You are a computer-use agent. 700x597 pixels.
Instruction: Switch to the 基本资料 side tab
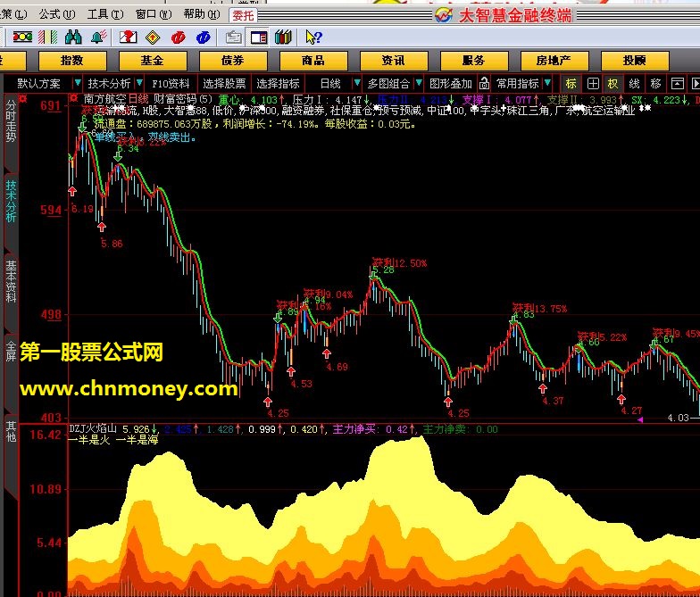[11, 282]
